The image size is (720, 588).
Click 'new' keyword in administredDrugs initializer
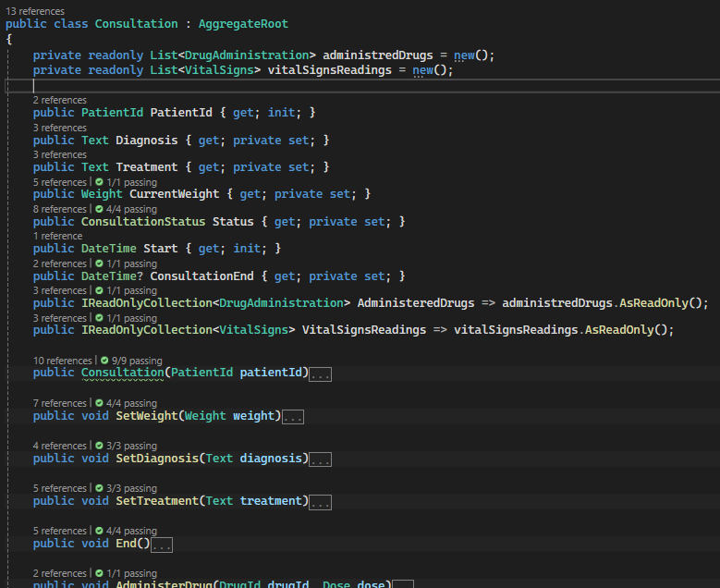click(x=464, y=55)
